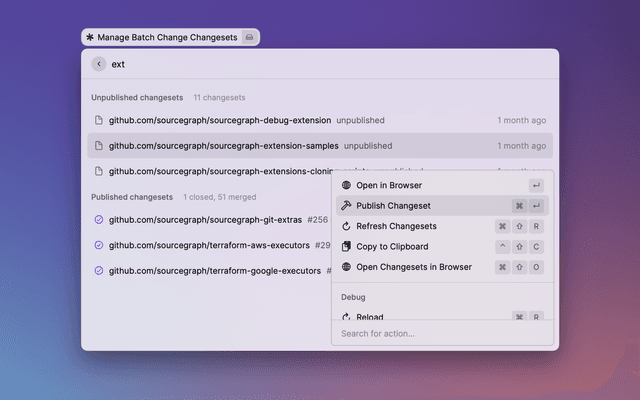The image size is (640, 400).
Task: Click document icon of sourcegraph-debug-extension
Action: pos(98,120)
